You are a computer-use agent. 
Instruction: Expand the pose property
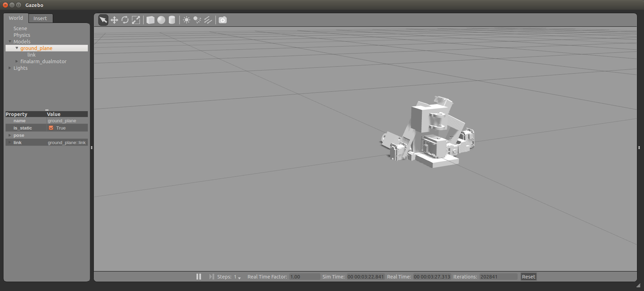pyautogui.click(x=10, y=135)
